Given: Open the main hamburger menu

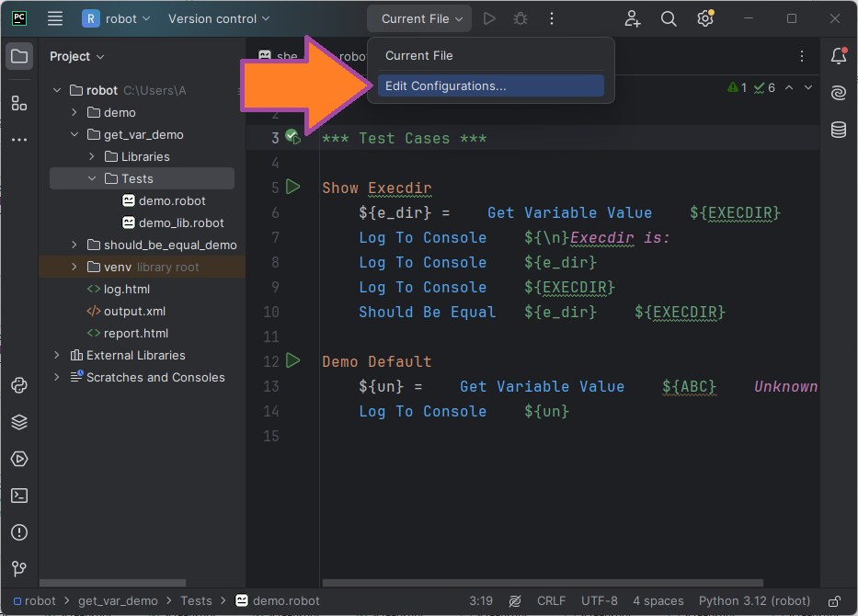Looking at the screenshot, I should pos(55,18).
